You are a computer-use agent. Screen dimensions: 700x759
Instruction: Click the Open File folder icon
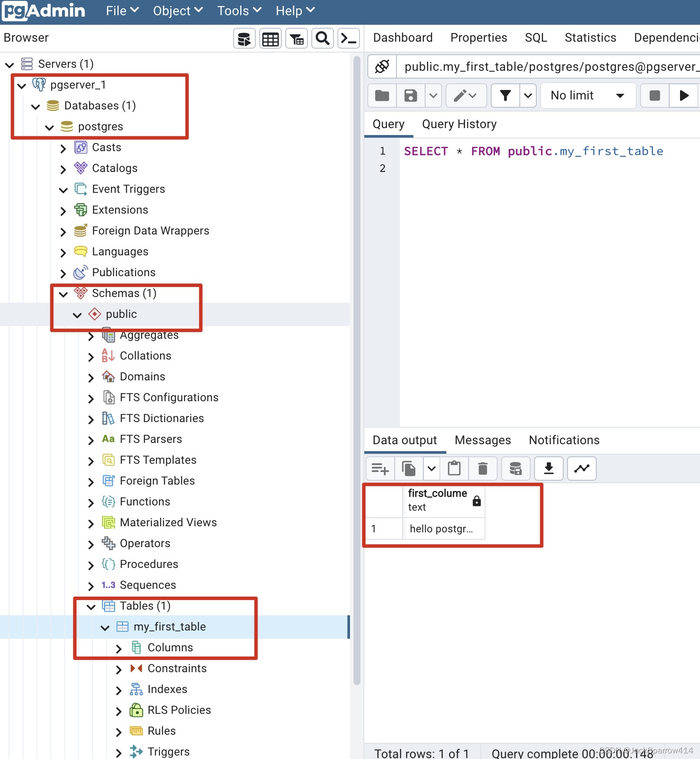[x=382, y=96]
